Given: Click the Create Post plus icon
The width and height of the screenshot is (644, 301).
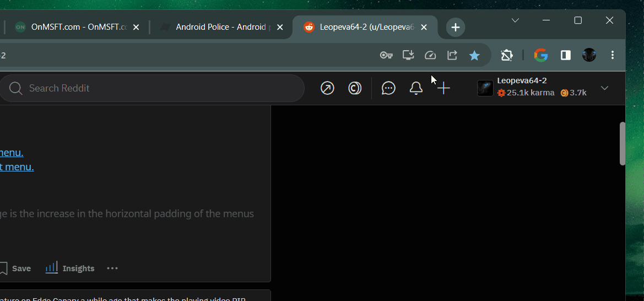Looking at the screenshot, I should [x=443, y=88].
